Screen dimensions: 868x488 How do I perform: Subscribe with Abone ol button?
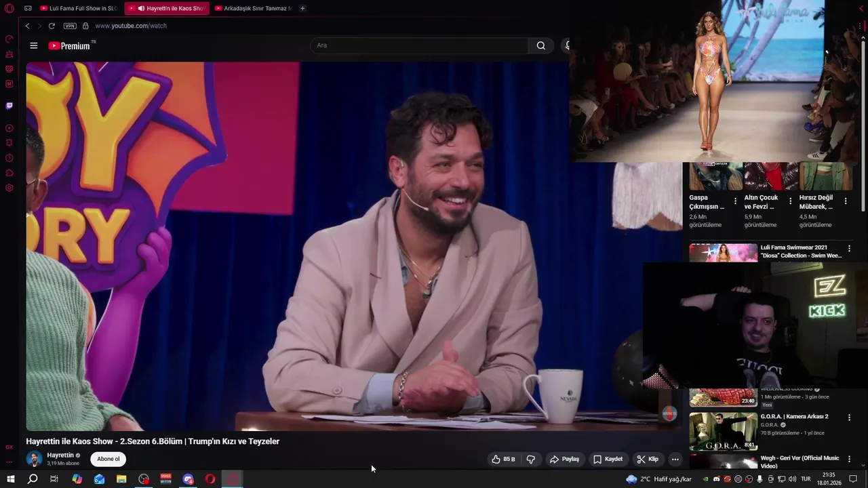(108, 459)
